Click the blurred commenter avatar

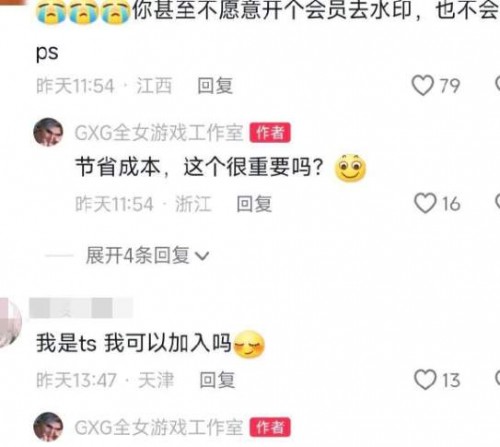[9, 323]
